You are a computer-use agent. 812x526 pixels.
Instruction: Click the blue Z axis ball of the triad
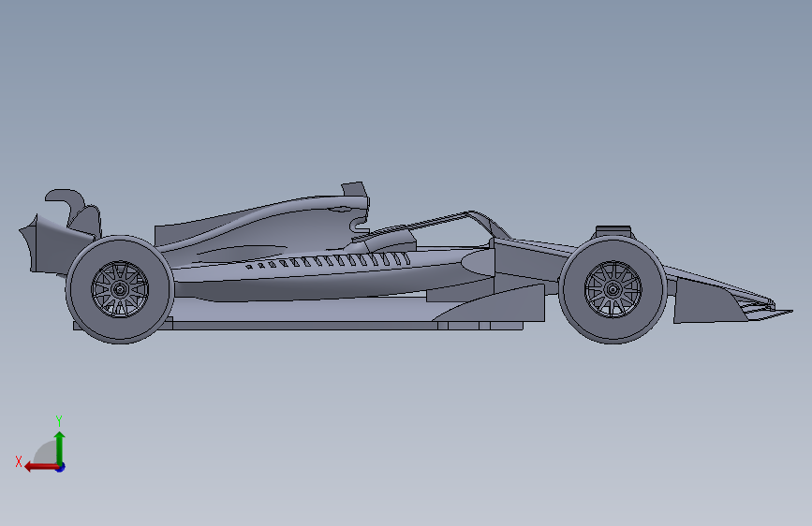pyautogui.click(x=61, y=468)
